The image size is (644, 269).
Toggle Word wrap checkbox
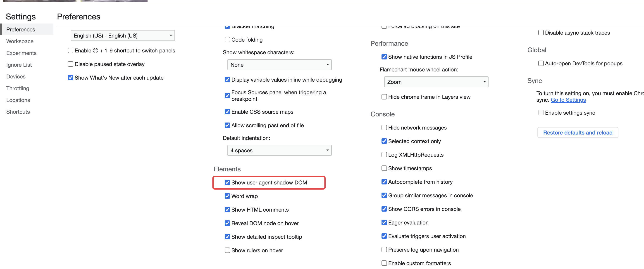[227, 196]
